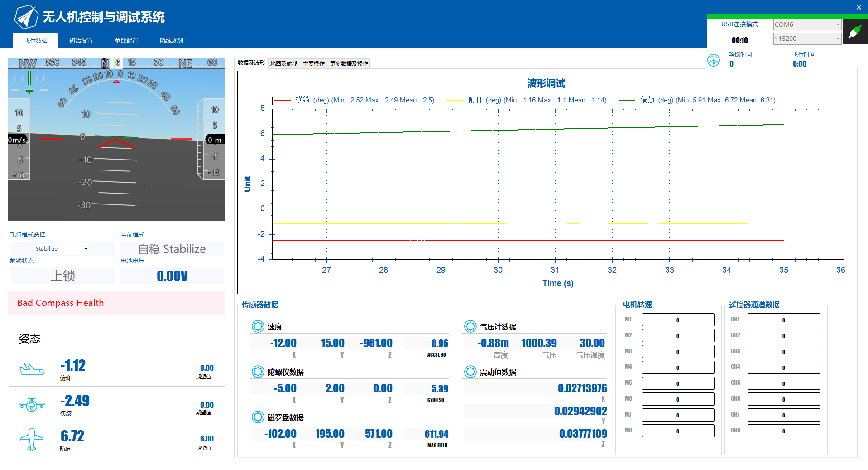Image resolution: width=868 pixels, height=470 pixels.
Task: Click the 上锁 lock status button
Action: pos(63,276)
